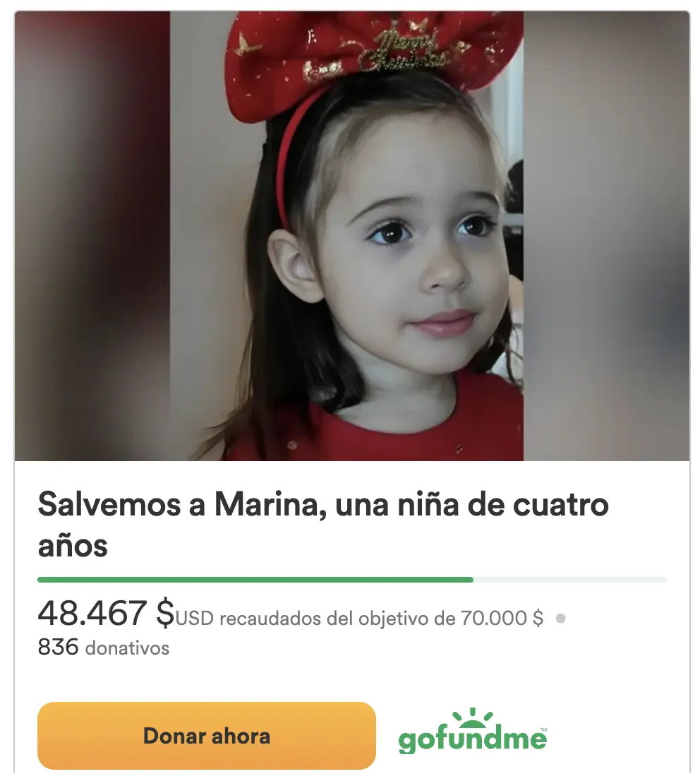Click the Merry Christmas gold headband text
Image resolution: width=700 pixels, height=781 pixels.
point(403,52)
